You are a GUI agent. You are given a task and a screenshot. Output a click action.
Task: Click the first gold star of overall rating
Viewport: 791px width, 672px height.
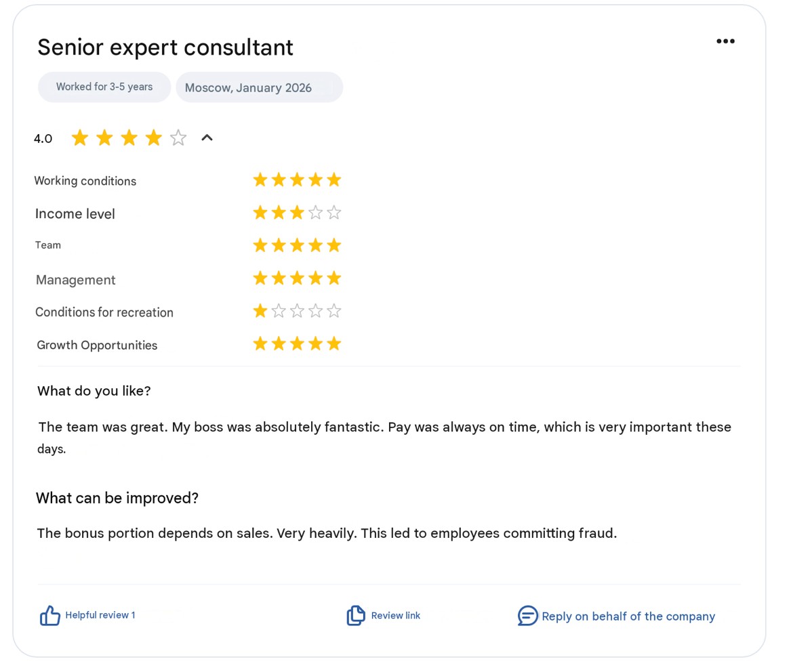tap(80, 138)
